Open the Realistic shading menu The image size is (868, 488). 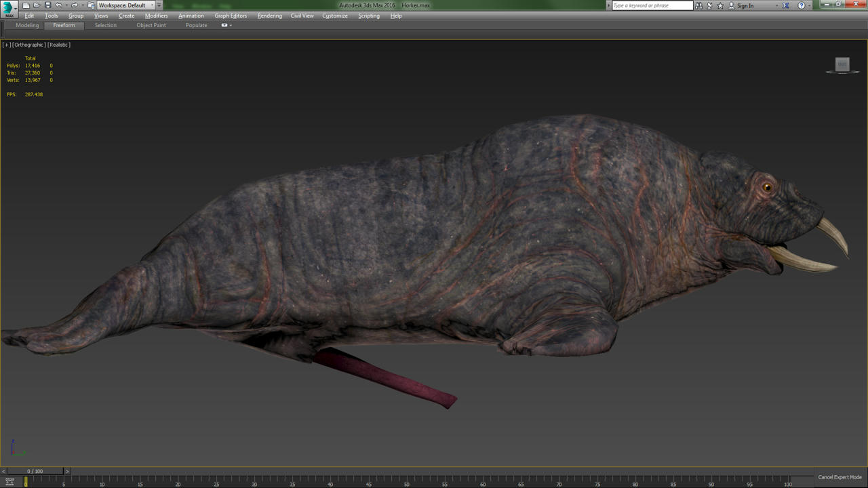[59, 45]
